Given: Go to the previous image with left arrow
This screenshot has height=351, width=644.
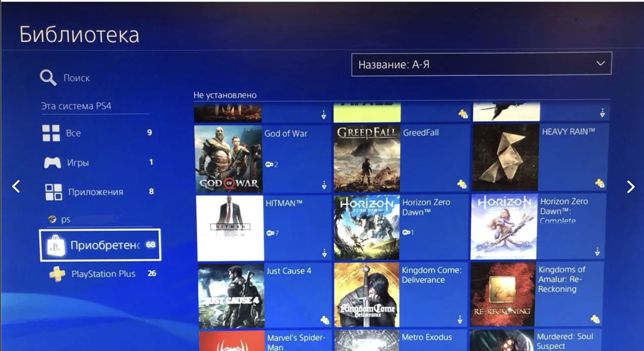Looking at the screenshot, I should pos(16,186).
